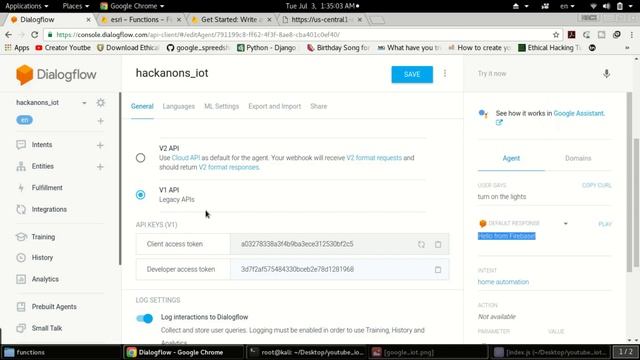Click the Dialogflow logo

coord(56,75)
